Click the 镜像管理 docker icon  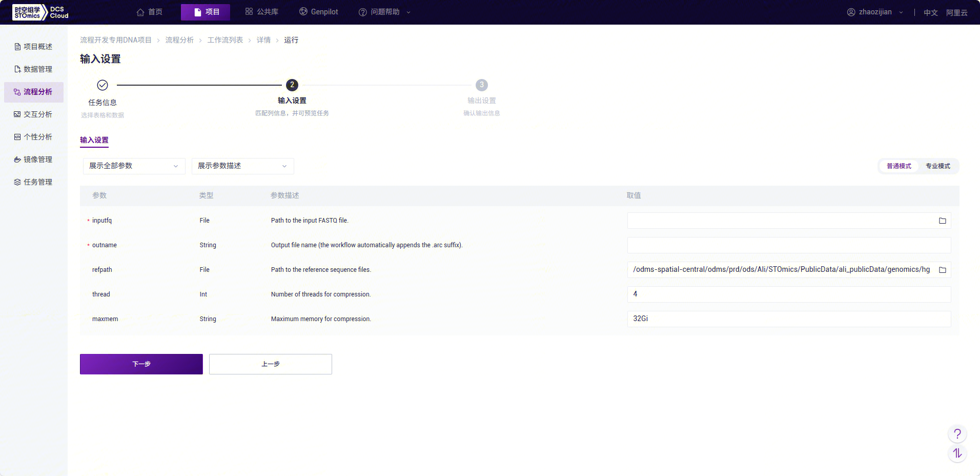point(17,160)
